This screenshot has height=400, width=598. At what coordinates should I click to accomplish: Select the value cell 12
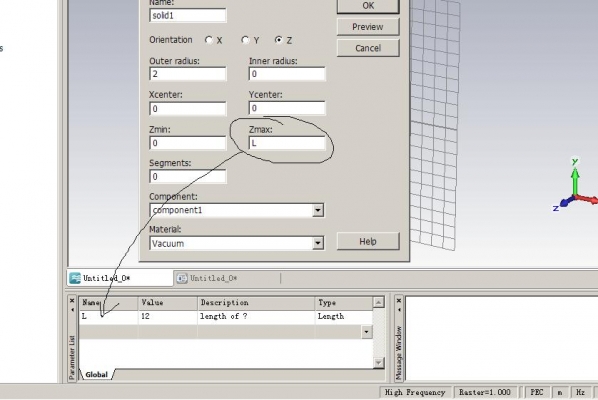pyautogui.click(x=167, y=316)
